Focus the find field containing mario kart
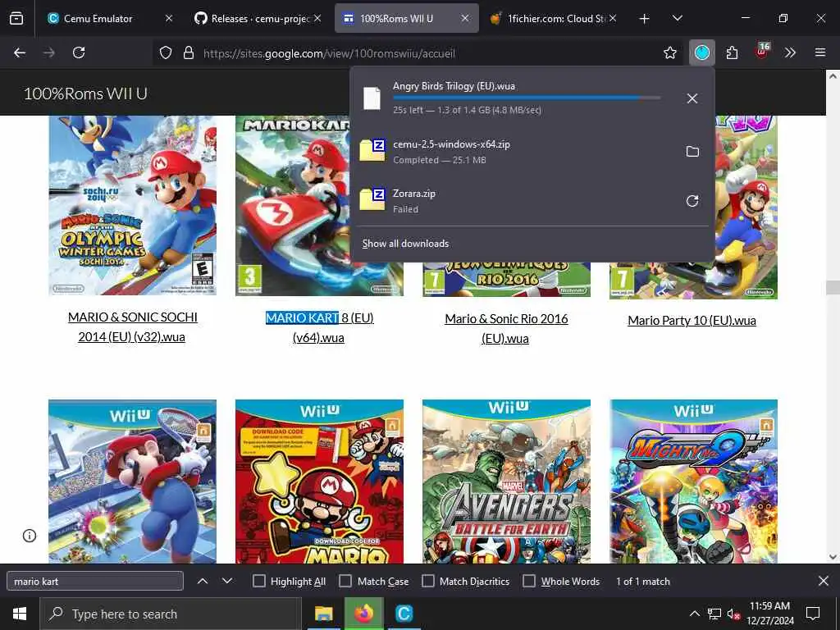 click(95, 582)
